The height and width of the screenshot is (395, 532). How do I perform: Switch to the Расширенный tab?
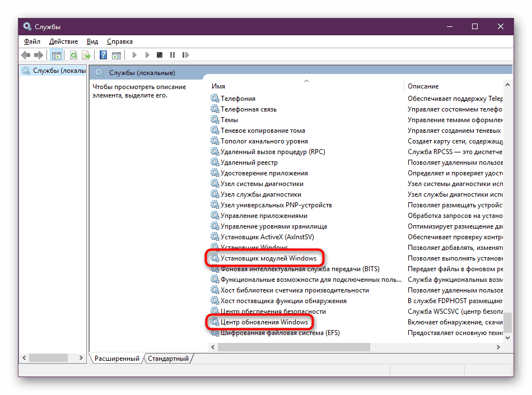click(116, 359)
